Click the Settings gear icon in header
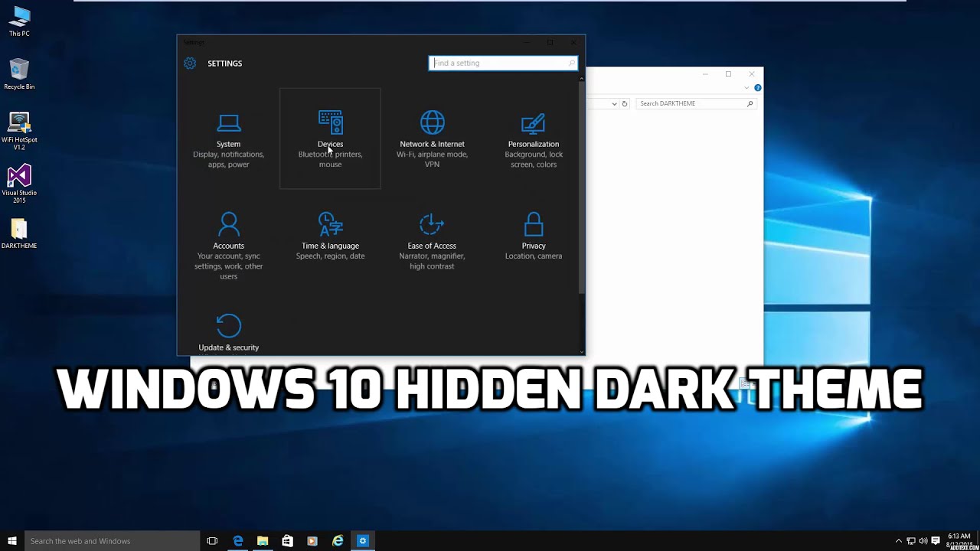Screen dimensions: 980x551 click(190, 64)
